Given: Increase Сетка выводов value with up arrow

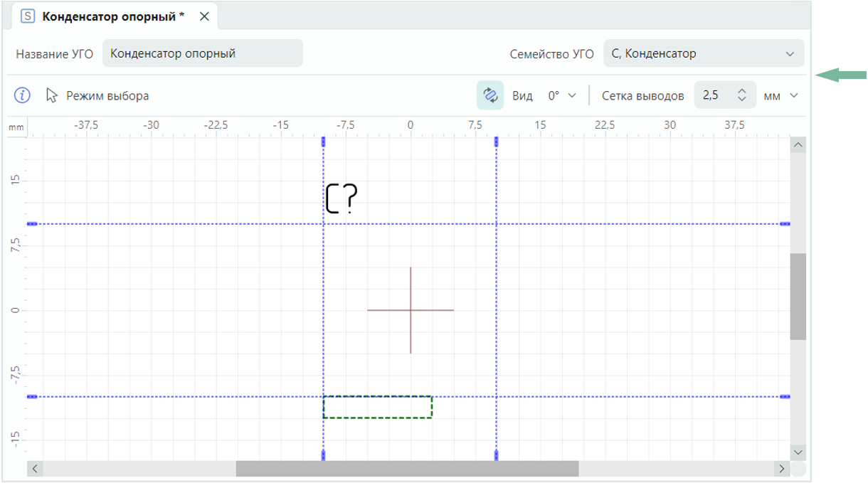Looking at the screenshot, I should point(741,91).
